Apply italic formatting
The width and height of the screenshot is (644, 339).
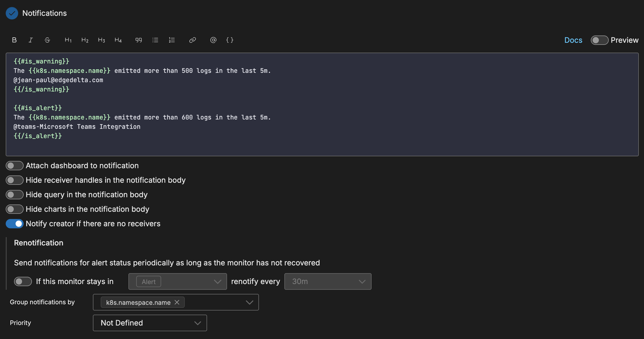point(30,40)
